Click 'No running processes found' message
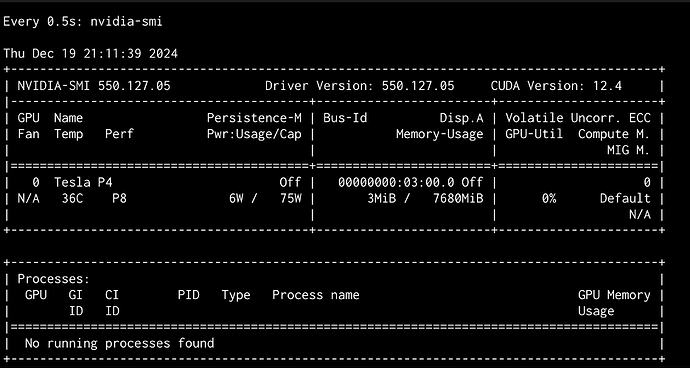Image resolution: width=690 pixels, height=368 pixels. tap(119, 343)
